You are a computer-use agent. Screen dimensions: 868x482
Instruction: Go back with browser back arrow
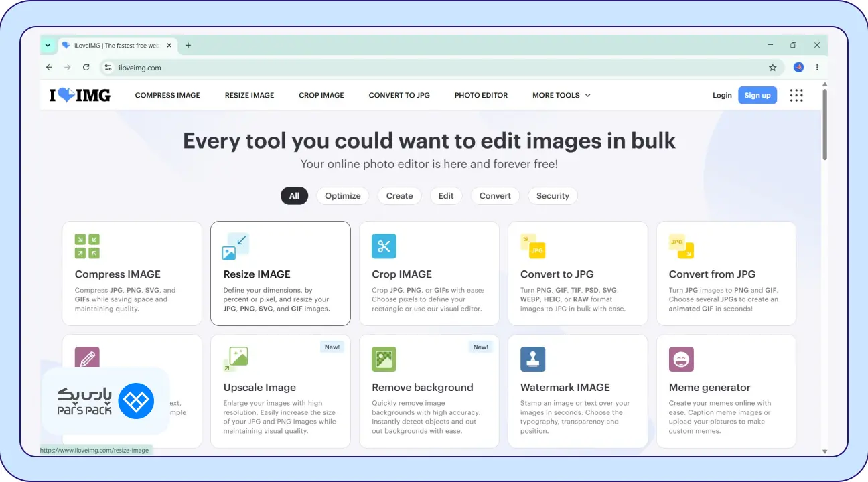(x=49, y=68)
